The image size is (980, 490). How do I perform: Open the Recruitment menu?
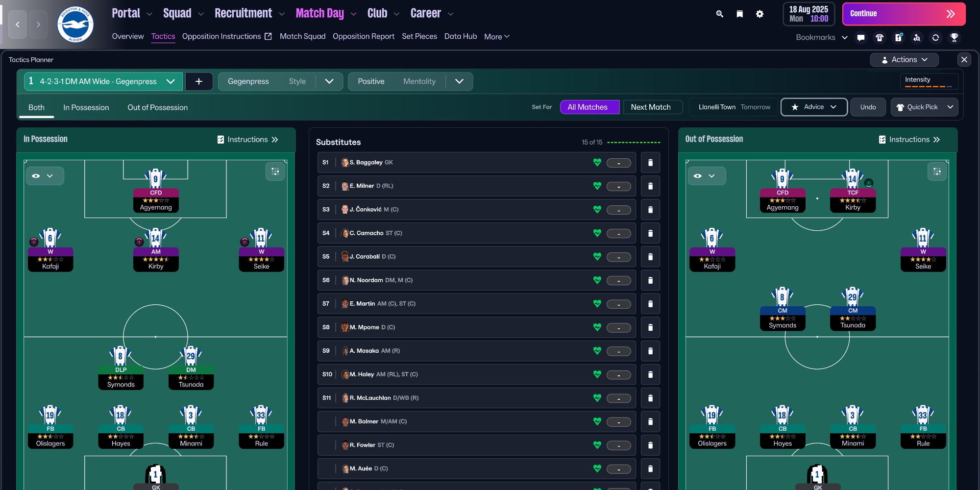tap(243, 13)
